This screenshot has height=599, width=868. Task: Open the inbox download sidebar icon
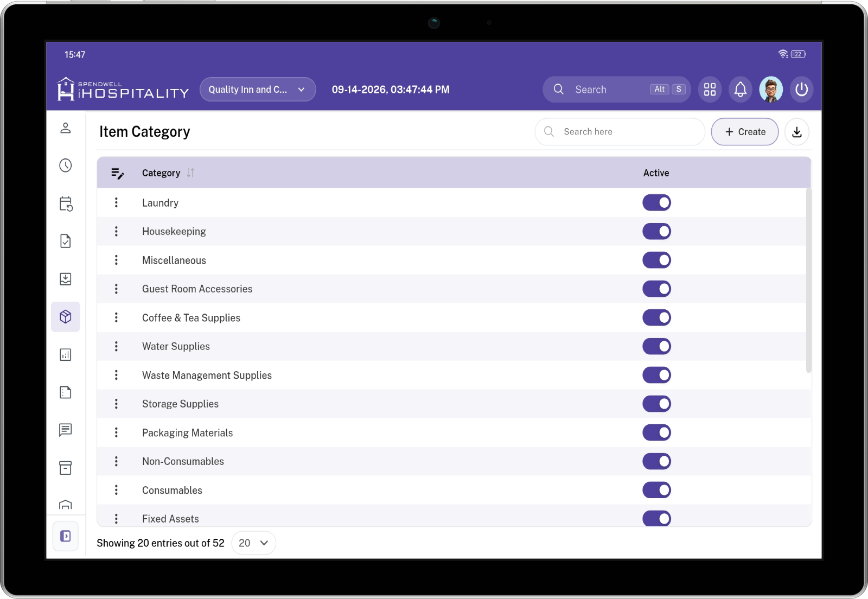(66, 279)
